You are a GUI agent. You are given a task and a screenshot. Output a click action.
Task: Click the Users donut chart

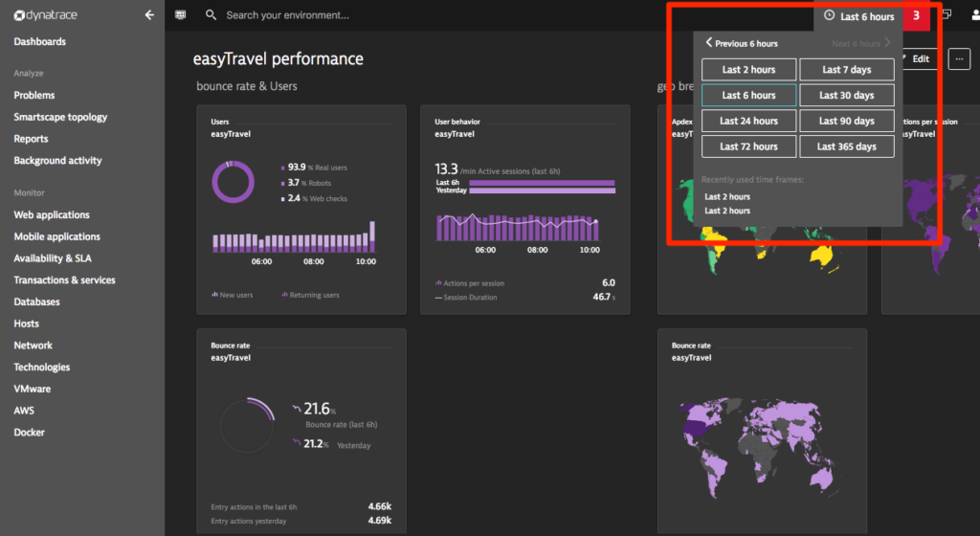pos(234,182)
